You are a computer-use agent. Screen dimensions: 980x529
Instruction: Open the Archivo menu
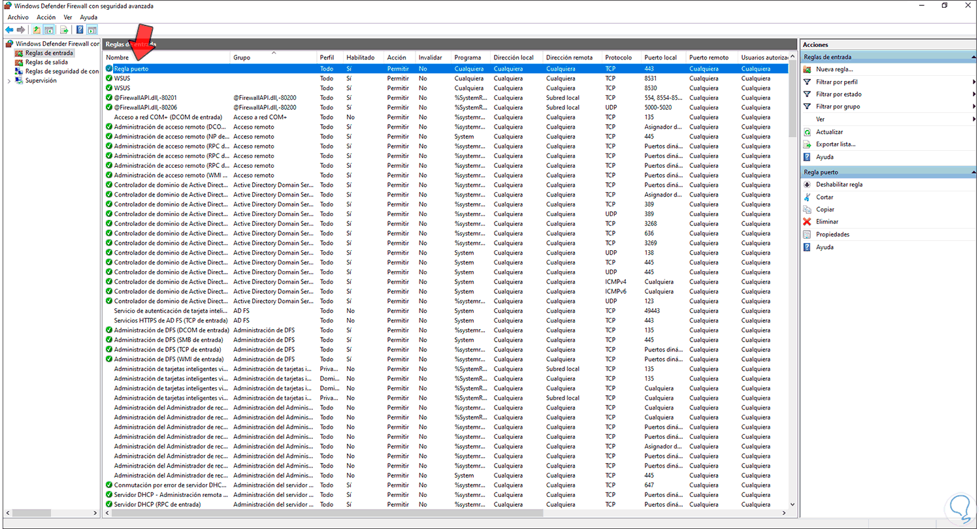(18, 17)
